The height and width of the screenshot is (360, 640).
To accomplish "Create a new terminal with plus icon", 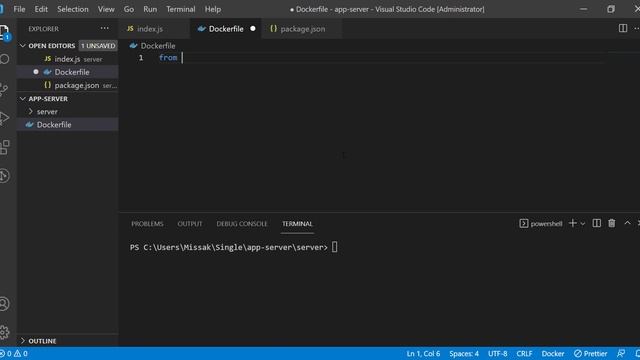I will point(573,223).
